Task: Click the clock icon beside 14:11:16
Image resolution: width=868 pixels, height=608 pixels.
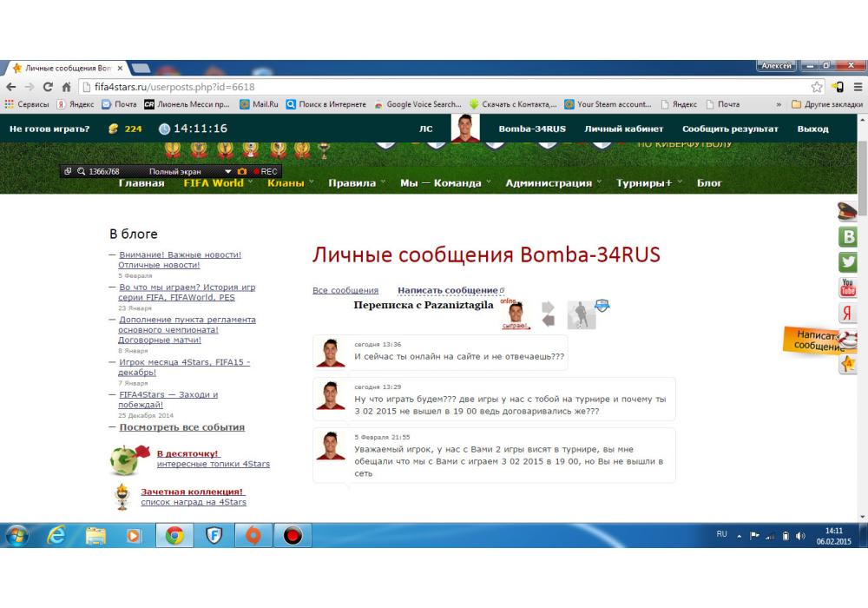Action: pos(164,129)
